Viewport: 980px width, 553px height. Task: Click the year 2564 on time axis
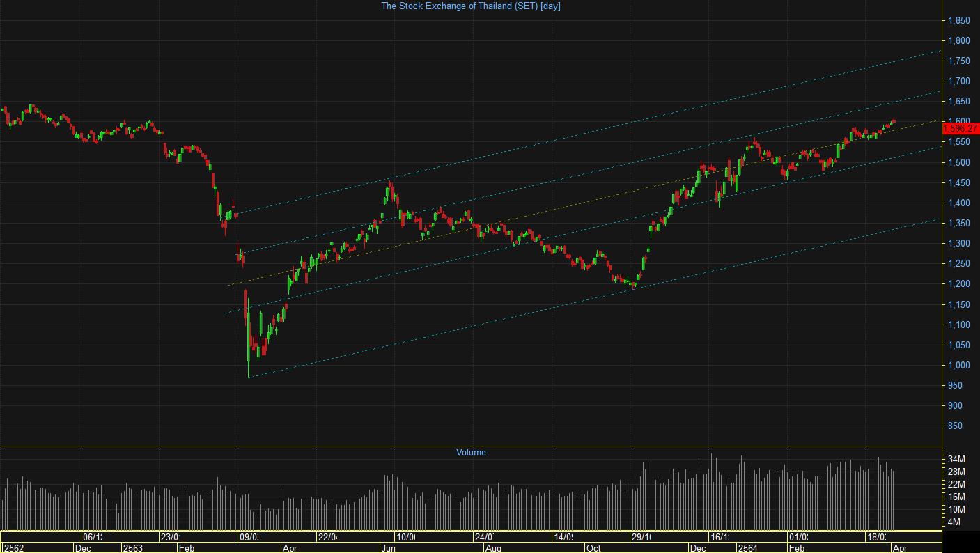click(x=747, y=548)
